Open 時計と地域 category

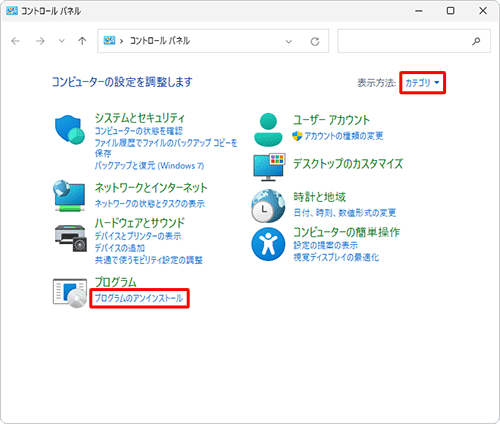320,197
